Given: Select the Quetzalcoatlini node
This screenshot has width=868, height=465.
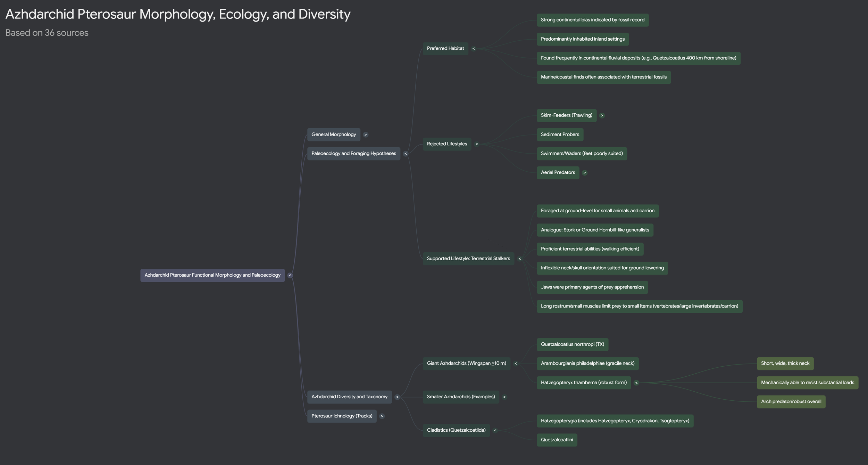Looking at the screenshot, I should (557, 440).
